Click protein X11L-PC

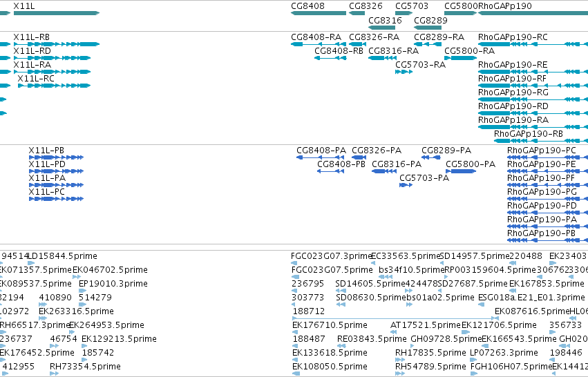pyautogui.click(x=56, y=199)
